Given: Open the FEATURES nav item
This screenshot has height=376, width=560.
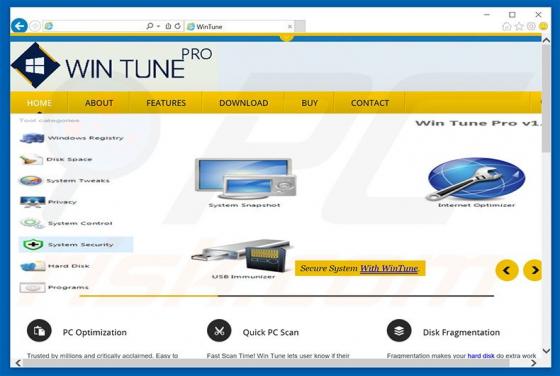Looking at the screenshot, I should pos(166,103).
